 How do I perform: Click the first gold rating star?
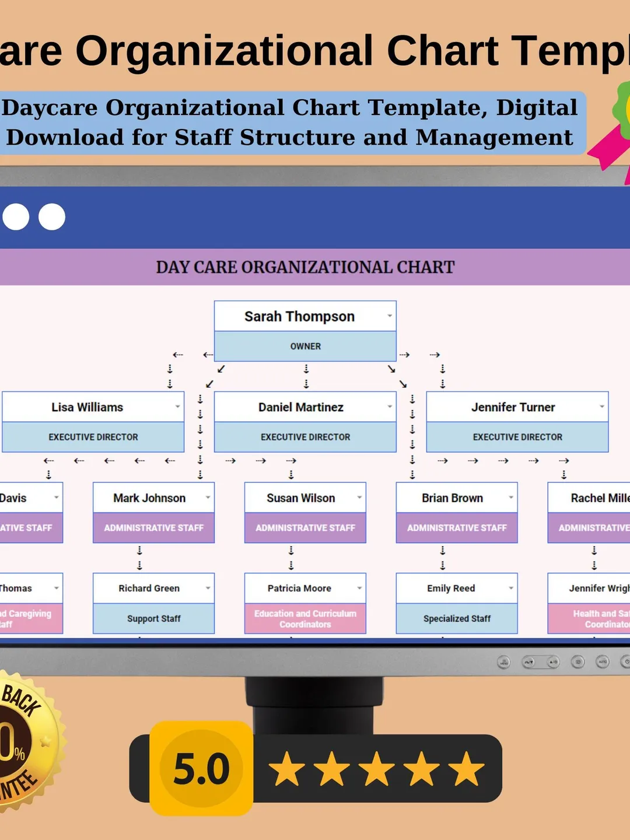pyautogui.click(x=286, y=769)
